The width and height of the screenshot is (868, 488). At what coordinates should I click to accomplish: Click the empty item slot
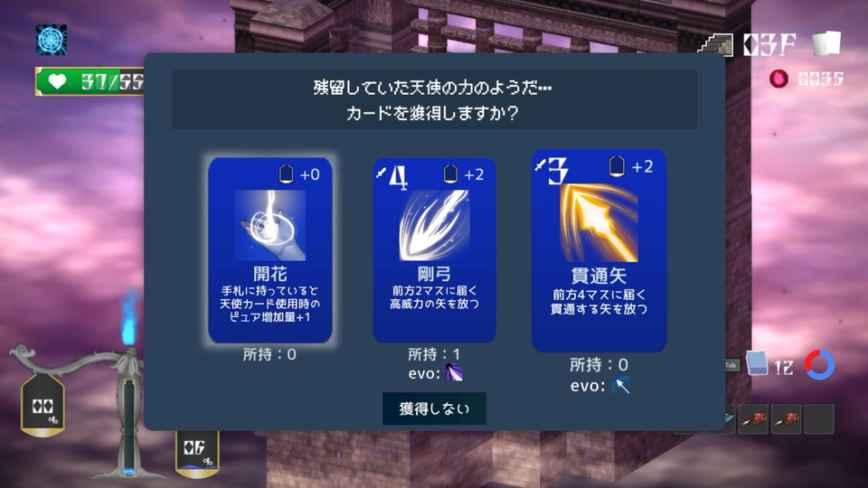coord(819,419)
